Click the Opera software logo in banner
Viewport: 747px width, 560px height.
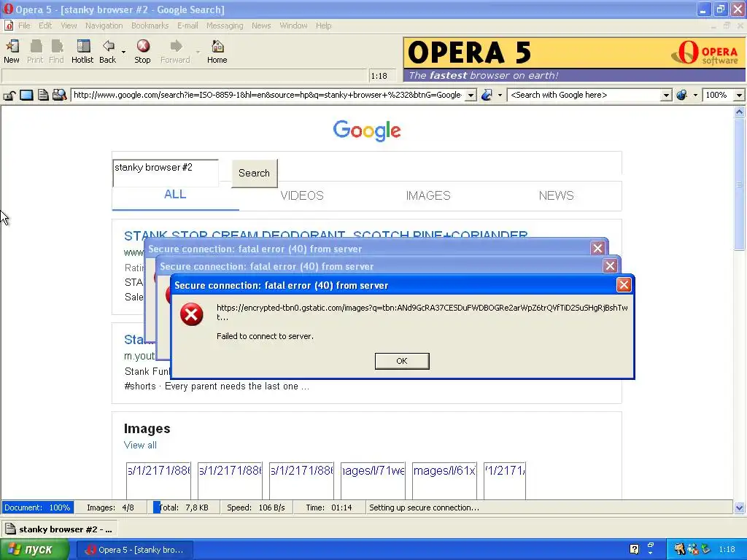click(705, 52)
